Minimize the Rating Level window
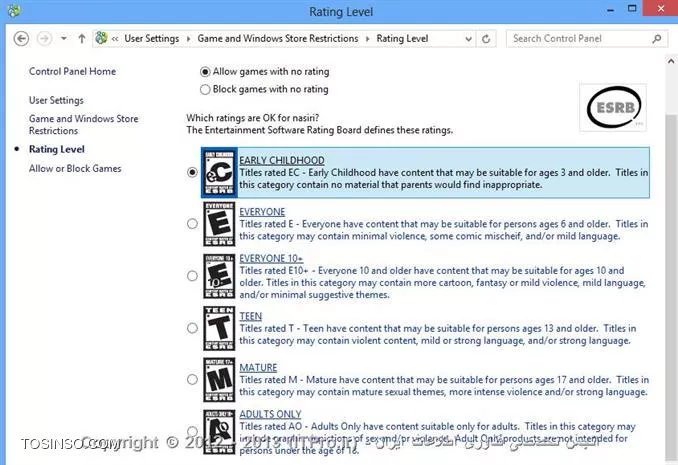The image size is (678, 465). tap(611, 11)
